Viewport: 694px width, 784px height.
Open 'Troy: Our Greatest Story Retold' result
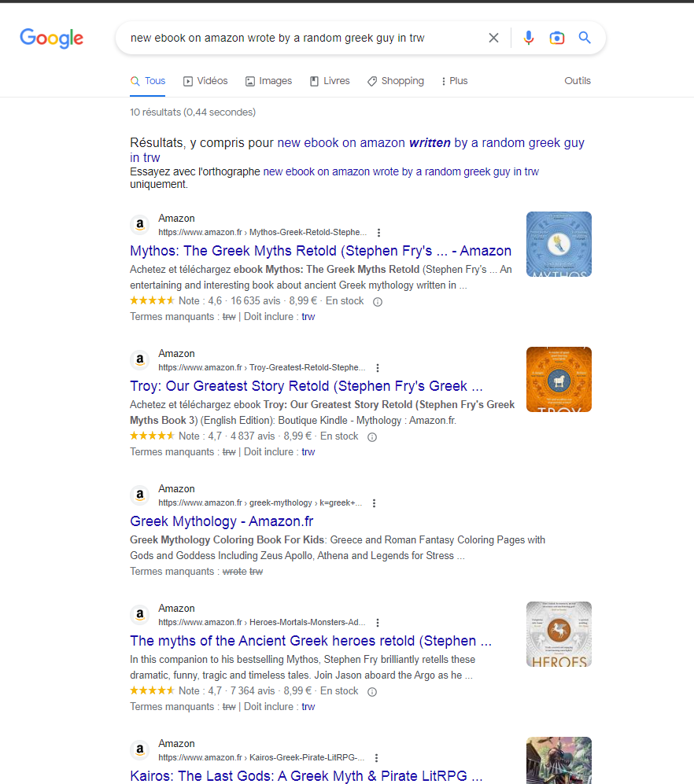coord(306,387)
